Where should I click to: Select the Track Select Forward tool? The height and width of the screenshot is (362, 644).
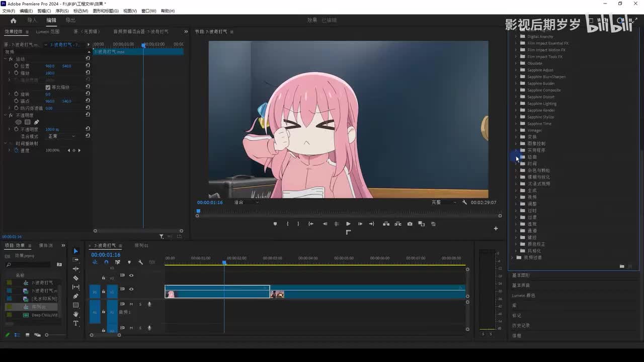pos(76,260)
